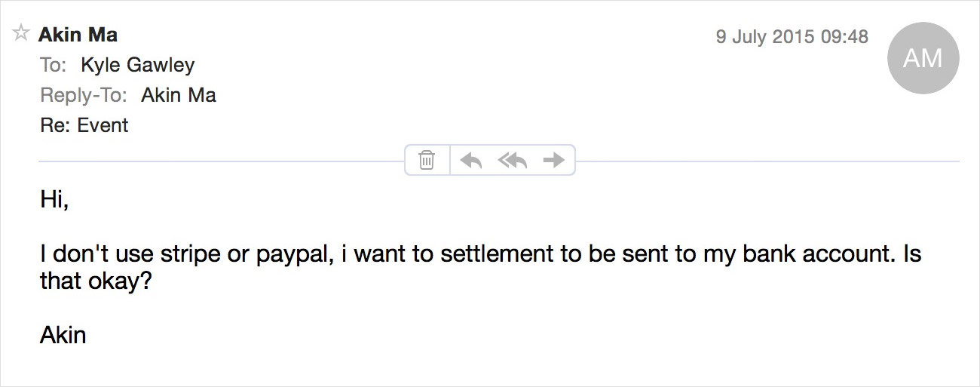
Task: Click the Reply All double-arrow icon
Action: (x=513, y=160)
